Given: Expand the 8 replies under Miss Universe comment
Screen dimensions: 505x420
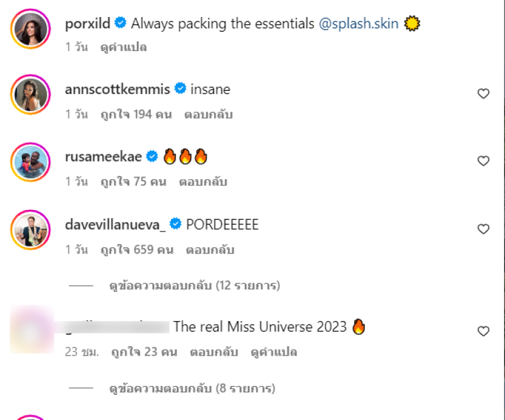Looking at the screenshot, I should tap(192, 388).
